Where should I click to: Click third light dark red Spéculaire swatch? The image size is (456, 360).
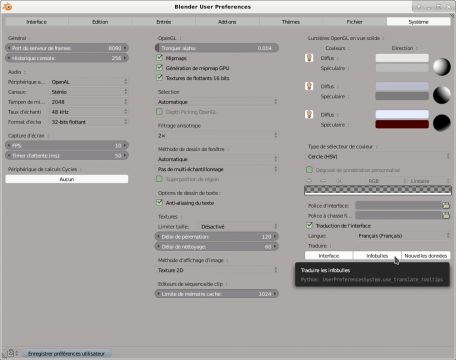(x=402, y=125)
